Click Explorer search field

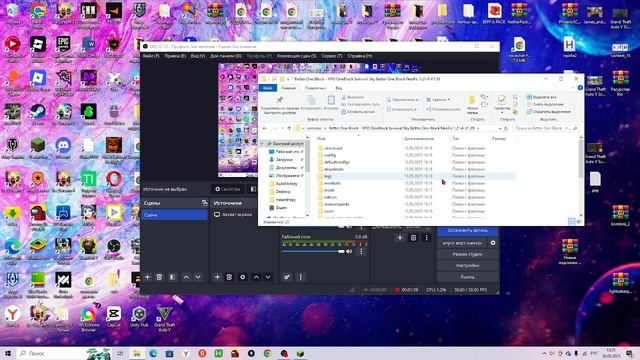(x=546, y=128)
